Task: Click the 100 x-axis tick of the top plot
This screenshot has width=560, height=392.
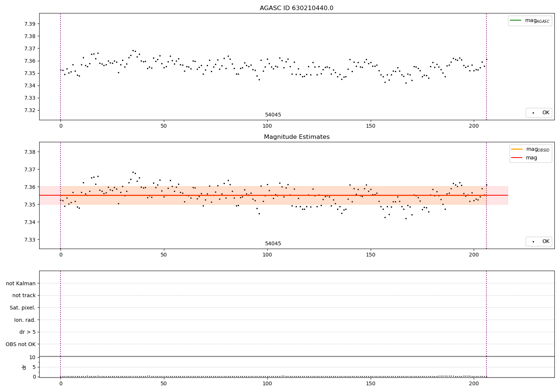Action: tap(267, 126)
